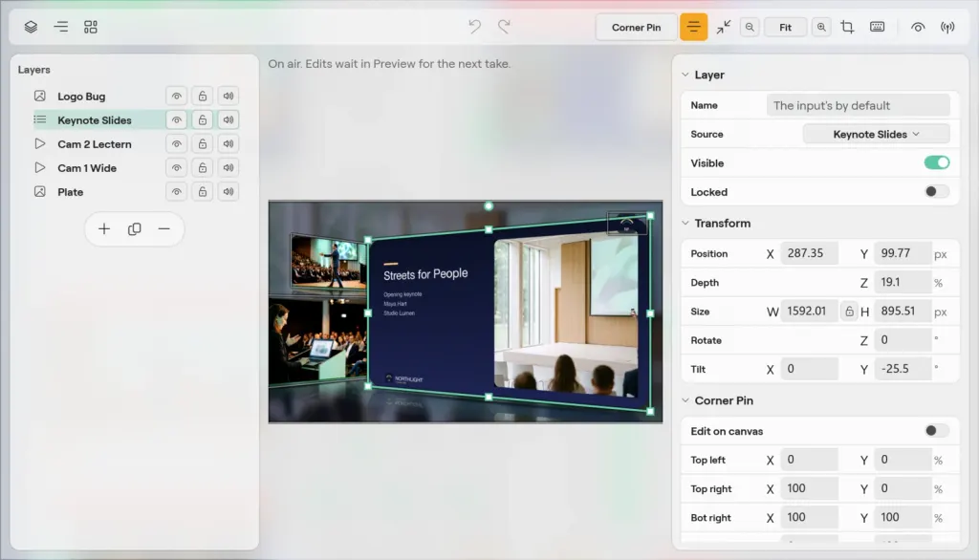Screen dimensions: 979x560
Task: Edit Depth Z value 19.1
Action: coord(903,282)
